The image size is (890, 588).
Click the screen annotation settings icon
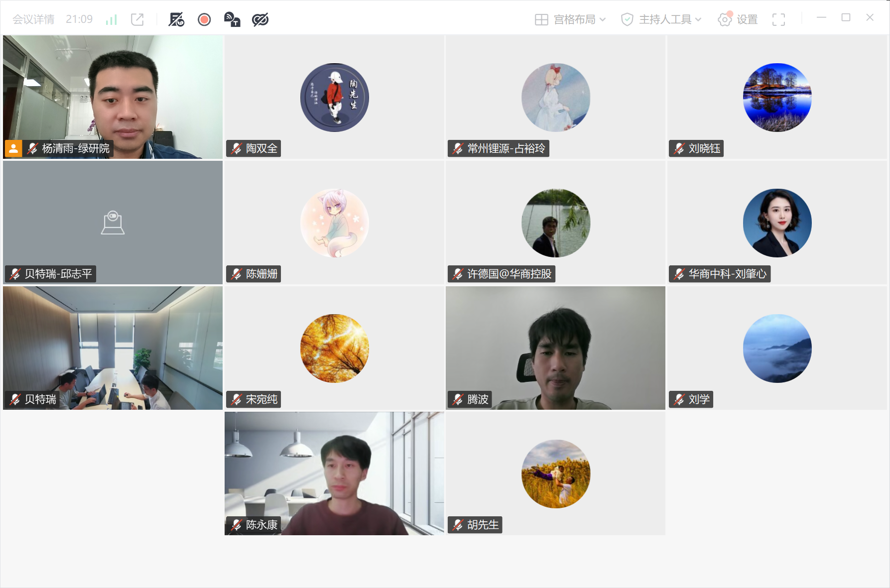176,19
